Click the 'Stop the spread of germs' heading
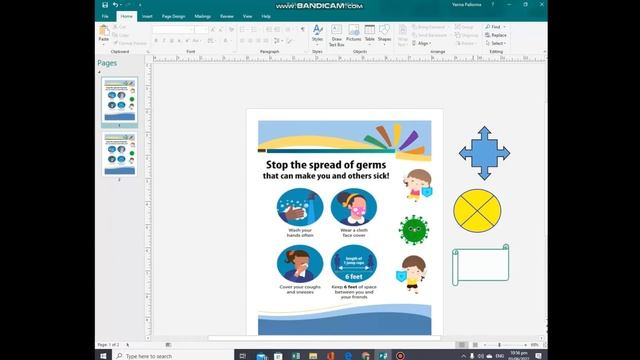 (x=326, y=165)
